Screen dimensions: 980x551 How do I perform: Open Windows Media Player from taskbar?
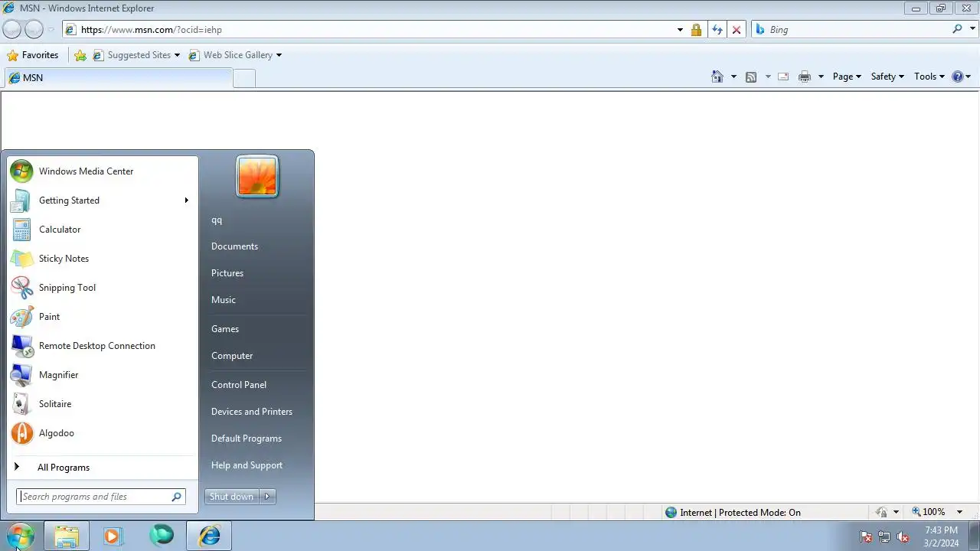(113, 536)
